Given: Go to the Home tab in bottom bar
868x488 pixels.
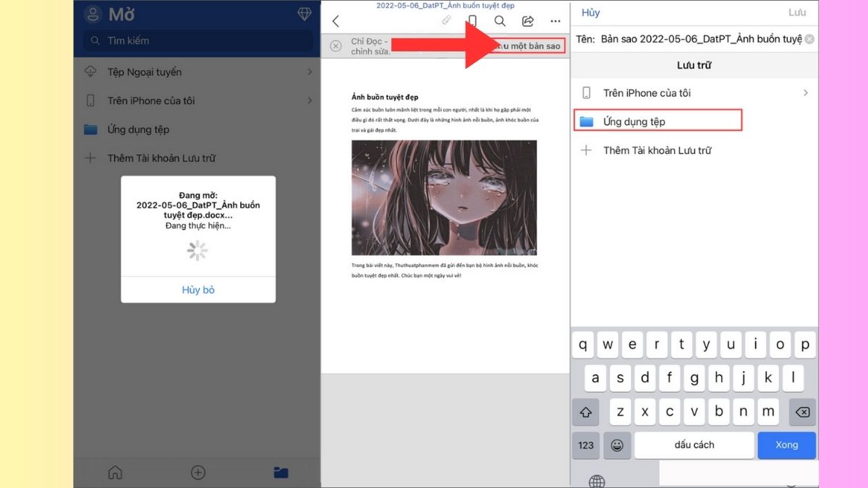Looking at the screenshot, I should tap(115, 472).
